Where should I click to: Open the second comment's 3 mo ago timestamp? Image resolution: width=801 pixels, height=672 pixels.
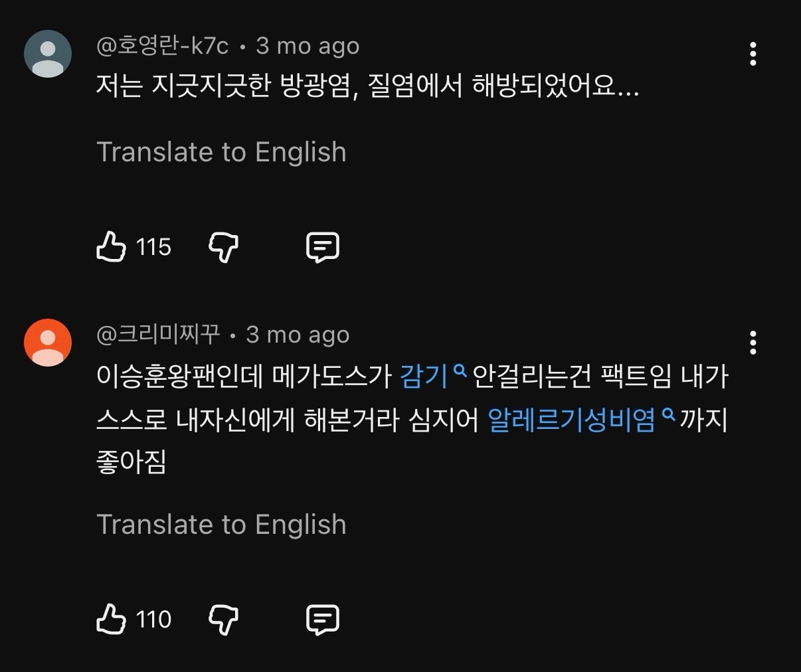pyautogui.click(x=298, y=335)
